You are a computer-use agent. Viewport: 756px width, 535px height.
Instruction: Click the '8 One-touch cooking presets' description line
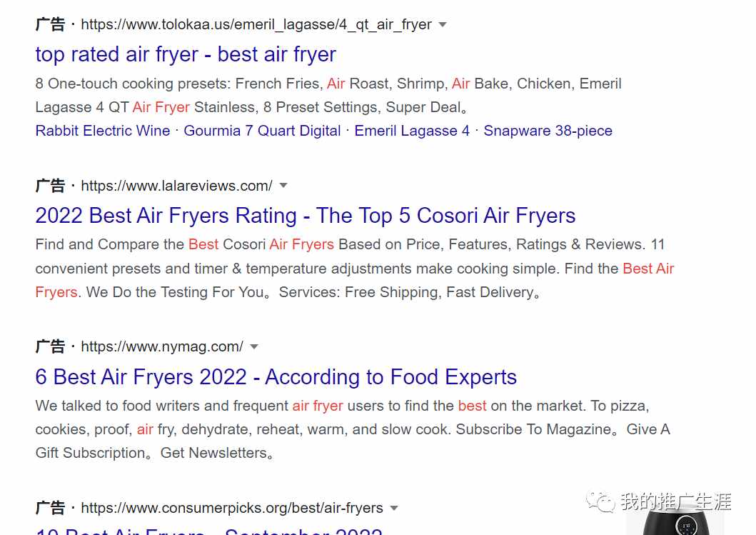click(x=328, y=84)
